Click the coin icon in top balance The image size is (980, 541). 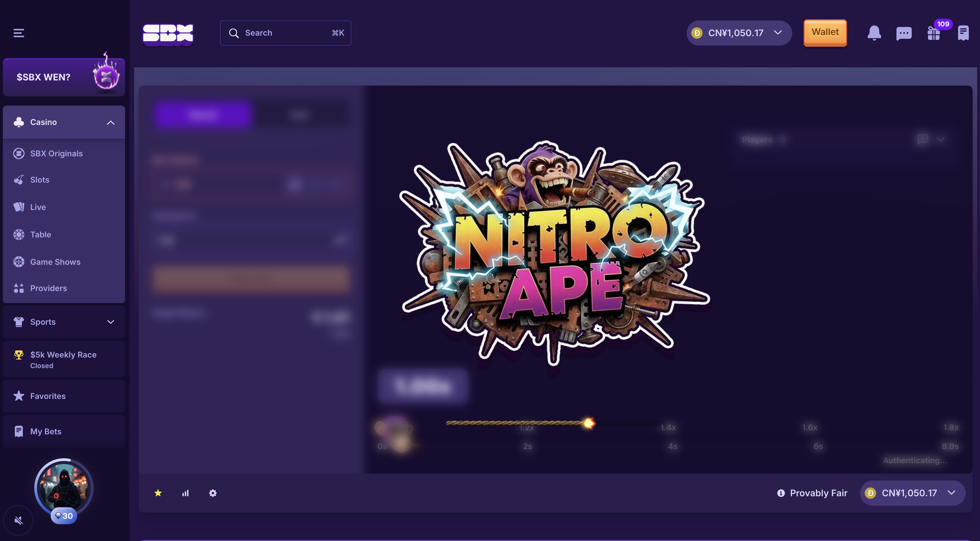[697, 33]
